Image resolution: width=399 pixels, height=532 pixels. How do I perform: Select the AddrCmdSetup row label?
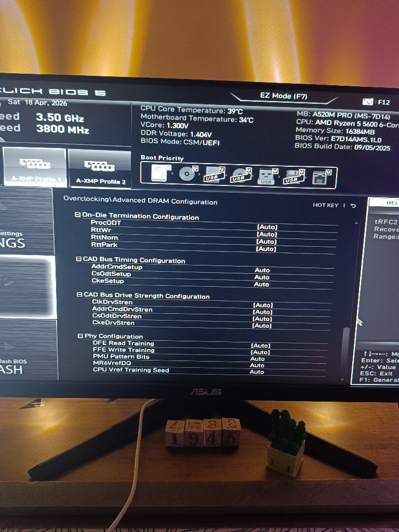[x=117, y=267]
